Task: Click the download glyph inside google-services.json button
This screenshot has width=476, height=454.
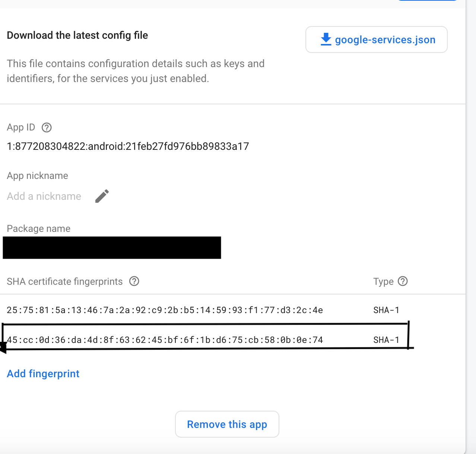Action: (x=326, y=39)
